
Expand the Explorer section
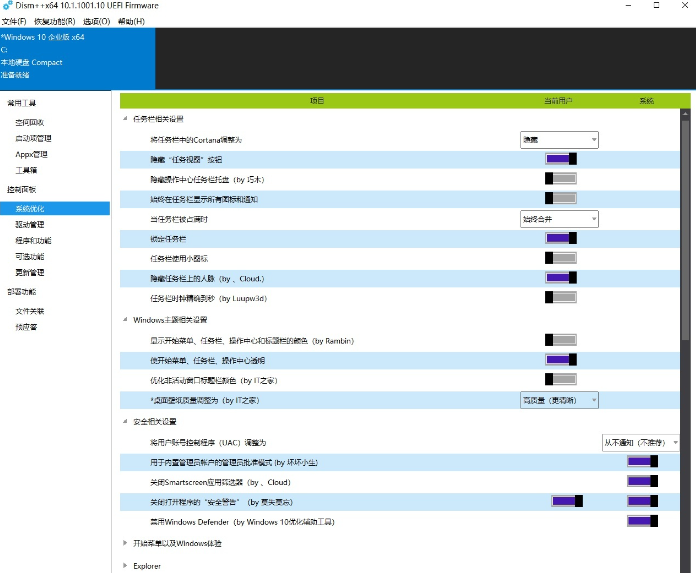124,566
